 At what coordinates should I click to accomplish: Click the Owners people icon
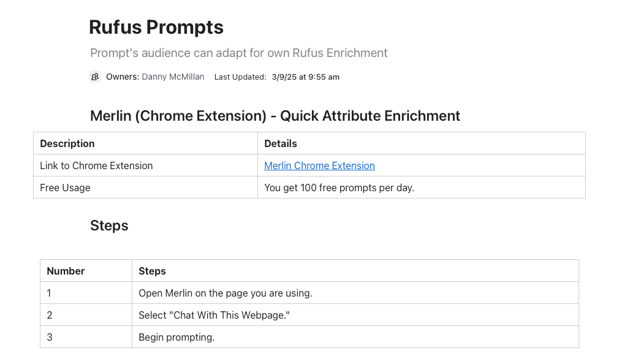pos(94,77)
